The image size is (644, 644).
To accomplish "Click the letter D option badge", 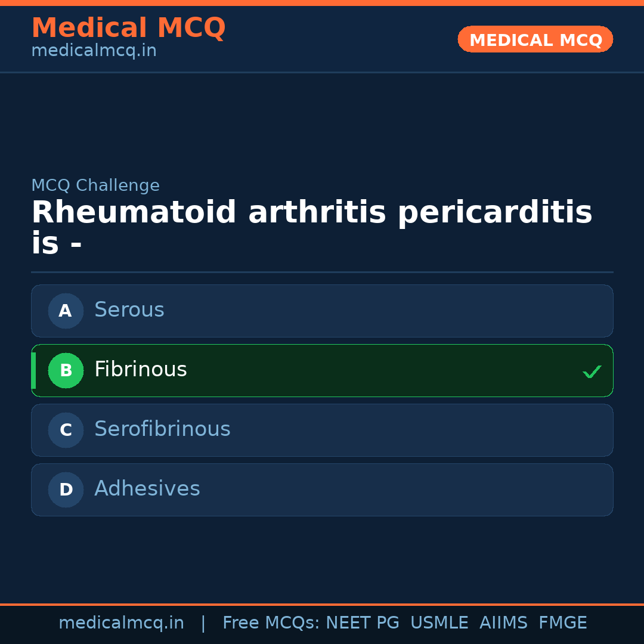I will [x=66, y=490].
